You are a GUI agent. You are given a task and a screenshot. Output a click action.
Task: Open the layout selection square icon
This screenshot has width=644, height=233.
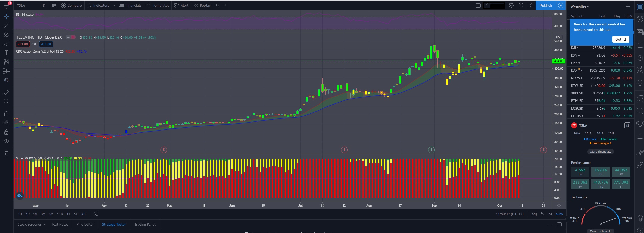(x=478, y=5)
